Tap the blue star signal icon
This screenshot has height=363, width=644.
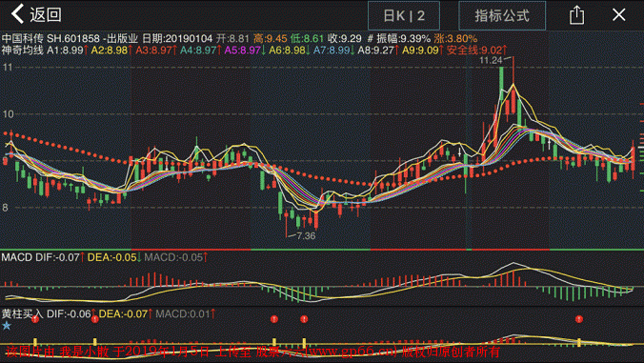[7, 326]
